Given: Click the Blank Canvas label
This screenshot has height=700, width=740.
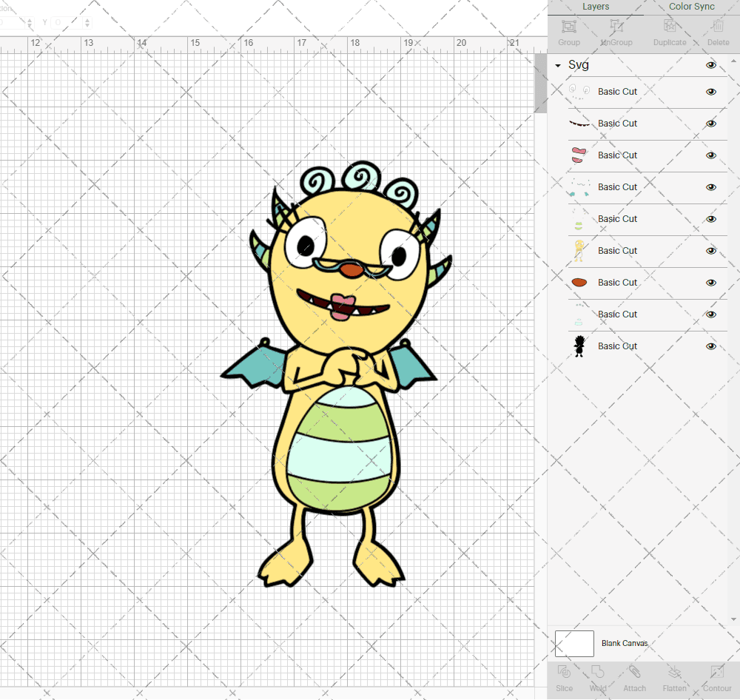Looking at the screenshot, I should (625, 643).
